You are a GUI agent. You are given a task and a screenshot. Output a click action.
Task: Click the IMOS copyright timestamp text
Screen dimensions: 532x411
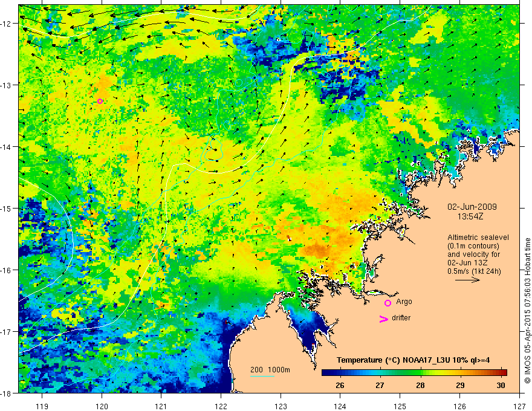pos(527,310)
